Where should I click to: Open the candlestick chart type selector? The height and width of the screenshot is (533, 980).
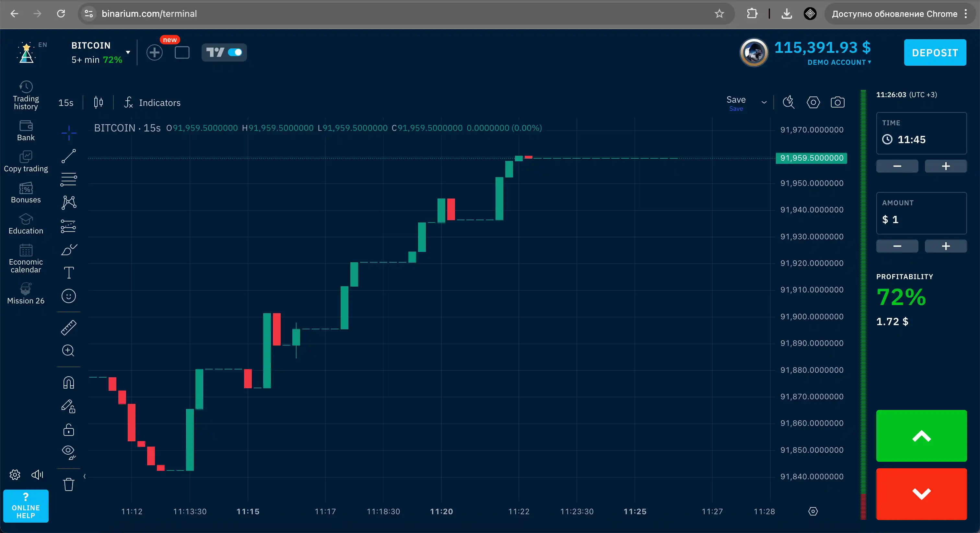(99, 103)
